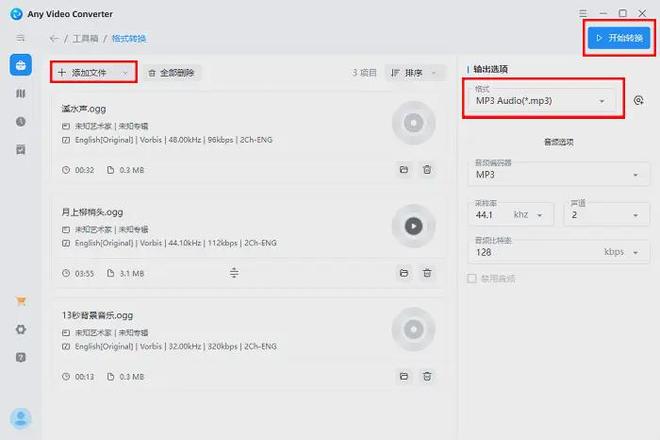Click the 32.00kHz 320kbps info line
660x440 pixels.
176,346
